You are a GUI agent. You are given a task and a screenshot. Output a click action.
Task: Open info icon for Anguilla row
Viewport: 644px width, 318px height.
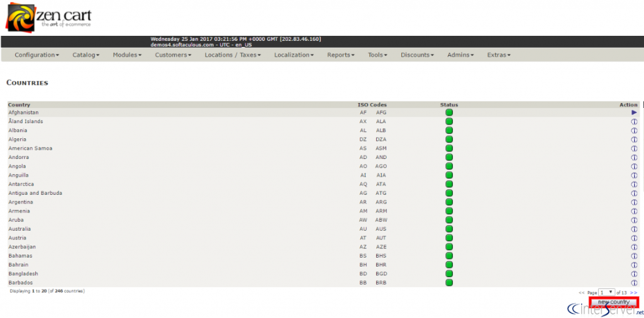(634, 175)
